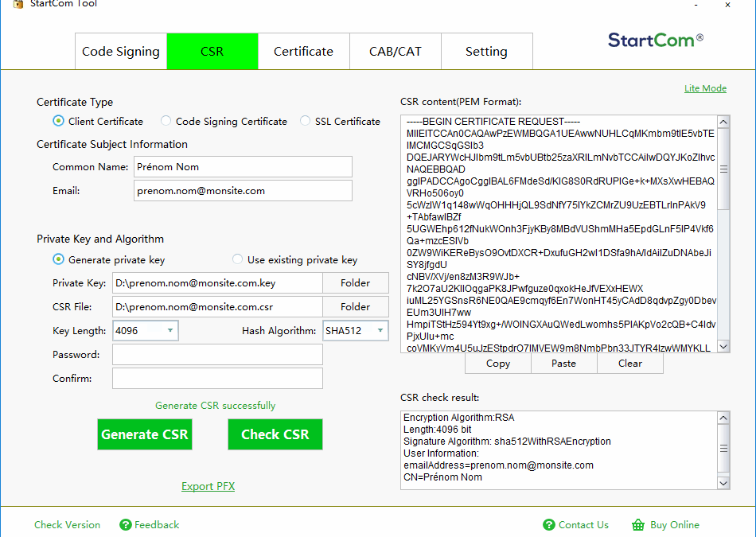Click the Confirm password field
The image size is (756, 537).
point(217,379)
